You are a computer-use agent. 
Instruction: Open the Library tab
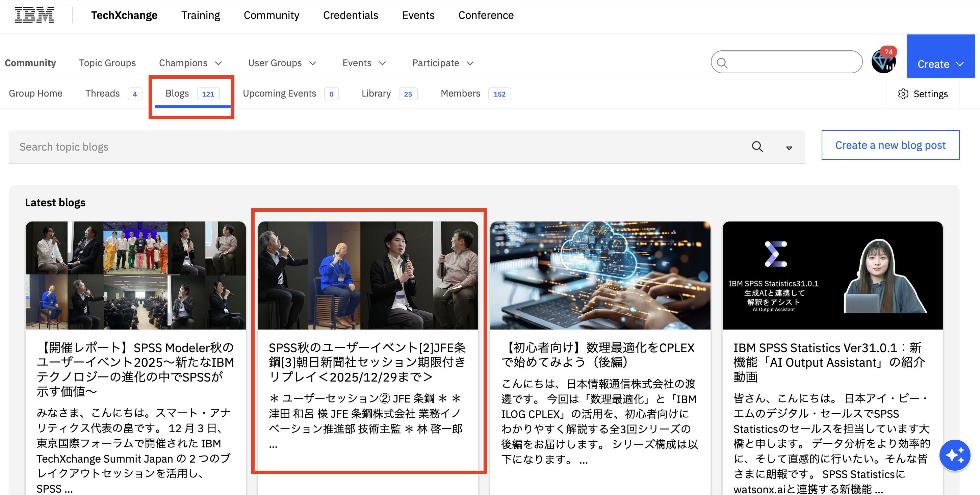pyautogui.click(x=376, y=94)
